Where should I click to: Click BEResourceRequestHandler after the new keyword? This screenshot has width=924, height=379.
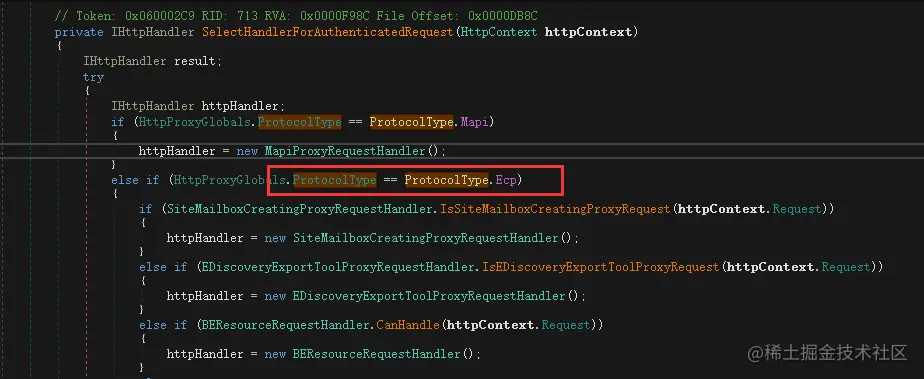pyautogui.click(x=377, y=354)
